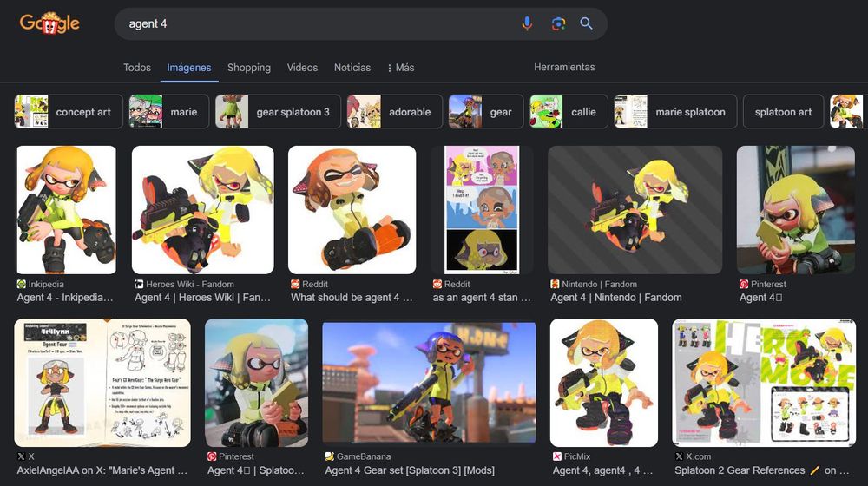Image resolution: width=868 pixels, height=486 pixels.
Task: Click Pinterest favicon above 'Agent 4' title
Action: pyautogui.click(x=744, y=284)
